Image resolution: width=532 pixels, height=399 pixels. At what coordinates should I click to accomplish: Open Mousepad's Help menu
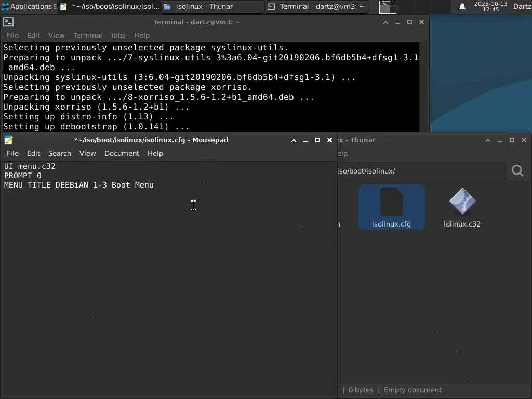click(155, 153)
